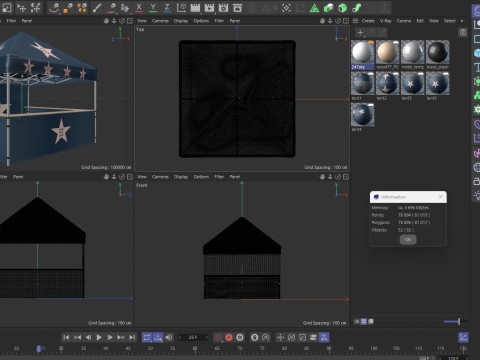
Task: Switch material manager to grid view icon
Action: [x=364, y=321]
